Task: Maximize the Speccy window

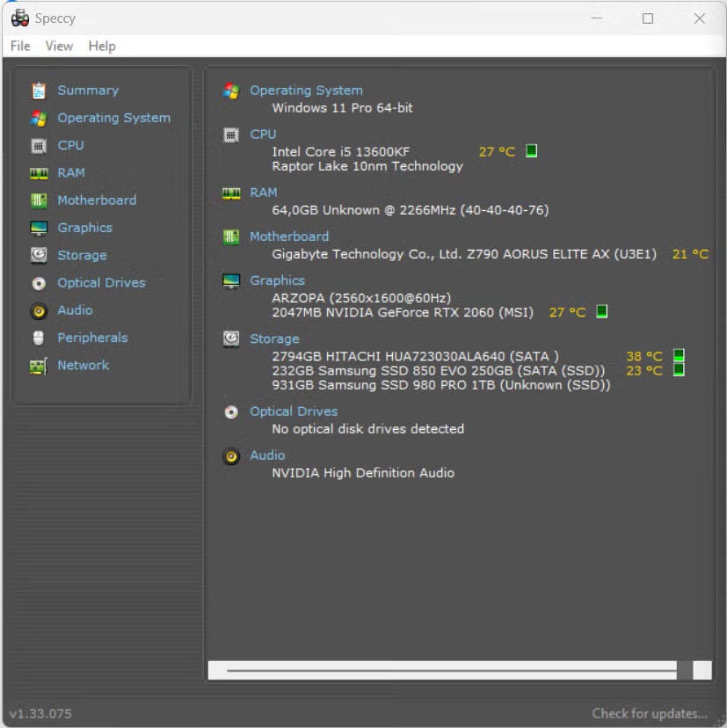Action: tap(648, 18)
